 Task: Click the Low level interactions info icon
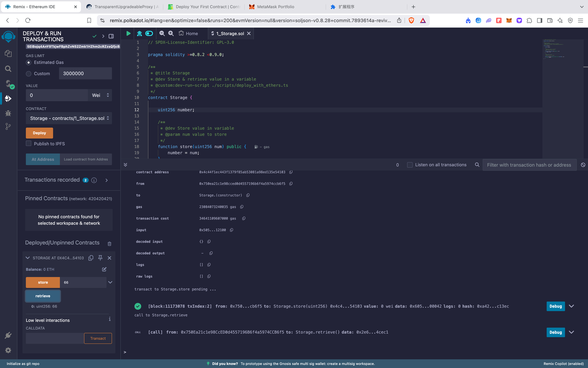click(110, 319)
